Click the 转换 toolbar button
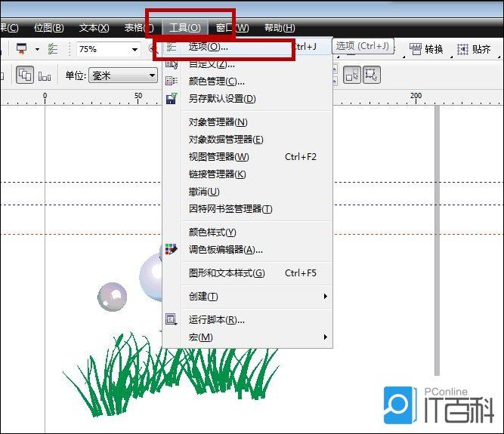The width and height of the screenshot is (504, 434). [x=426, y=49]
